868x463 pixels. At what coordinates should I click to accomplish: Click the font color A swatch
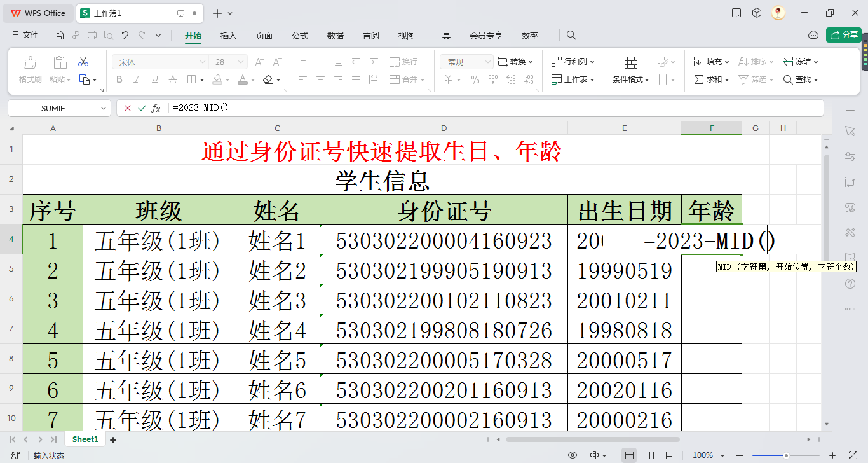click(x=243, y=79)
